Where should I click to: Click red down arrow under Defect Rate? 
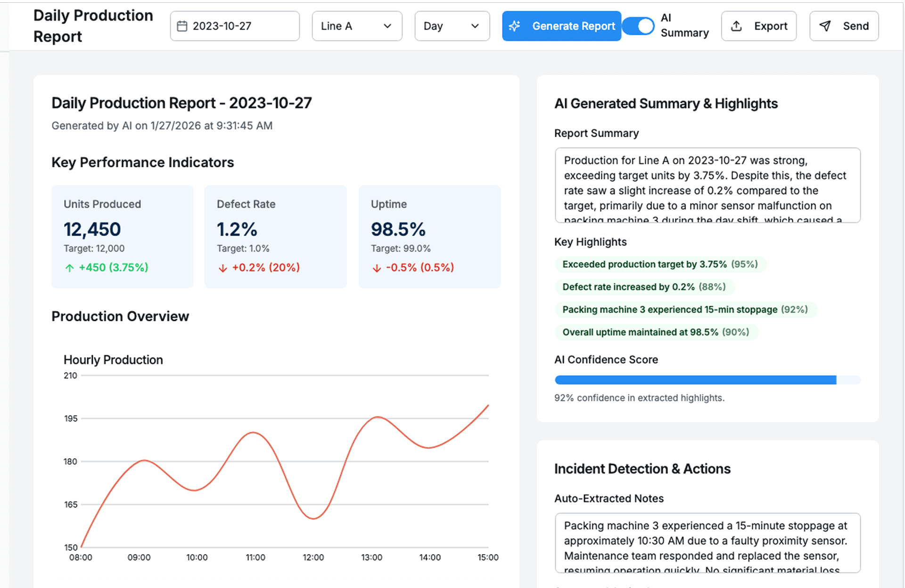pyautogui.click(x=222, y=268)
